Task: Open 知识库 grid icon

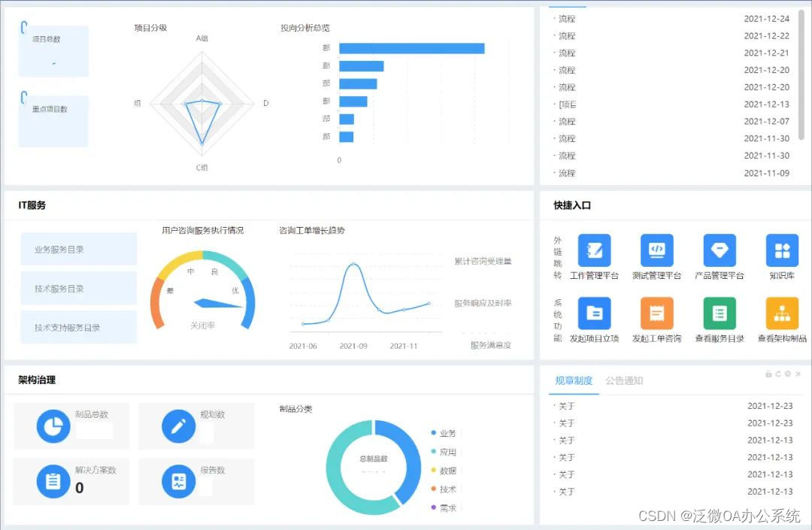Action: coord(782,250)
